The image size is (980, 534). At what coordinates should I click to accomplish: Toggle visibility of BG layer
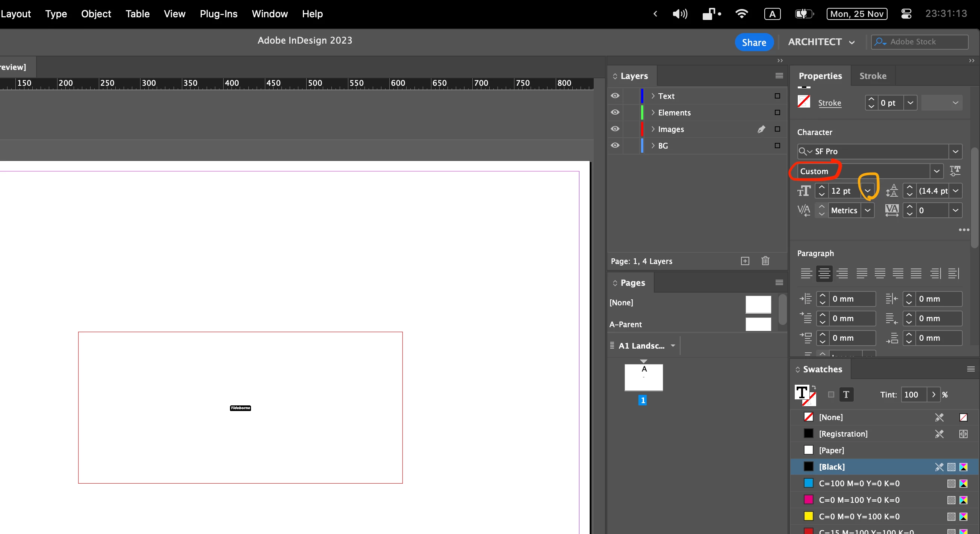[x=615, y=146]
